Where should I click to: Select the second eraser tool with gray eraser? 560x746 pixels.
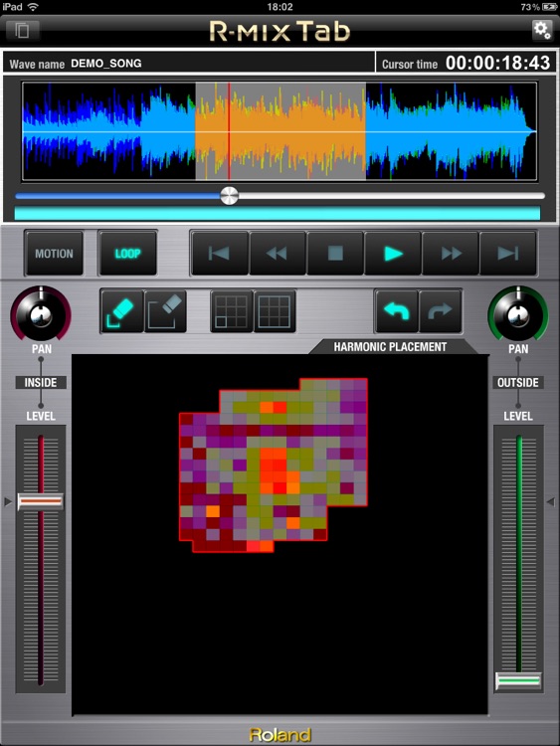[165, 311]
